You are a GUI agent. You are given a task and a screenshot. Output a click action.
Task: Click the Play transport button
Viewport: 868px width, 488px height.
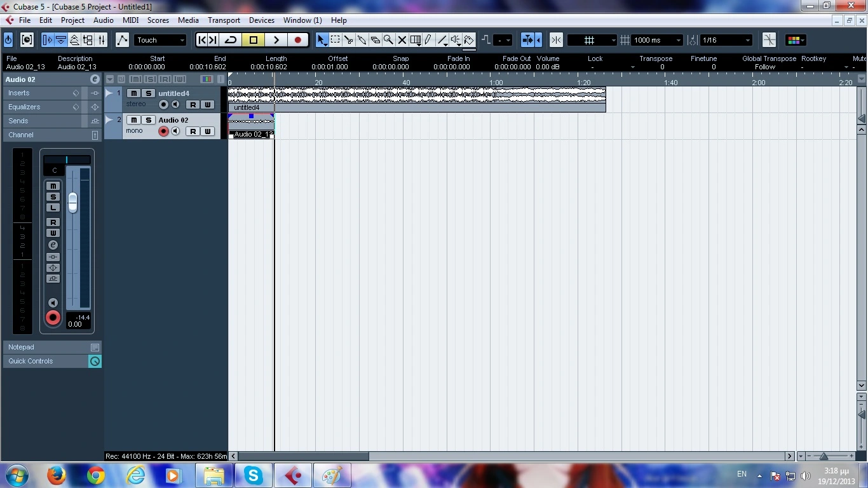click(x=276, y=40)
